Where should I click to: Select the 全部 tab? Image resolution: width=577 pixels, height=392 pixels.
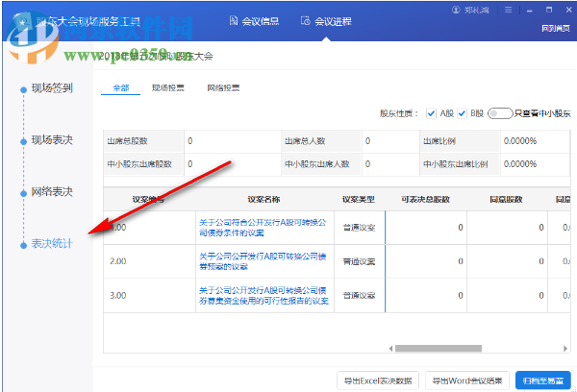pos(121,87)
